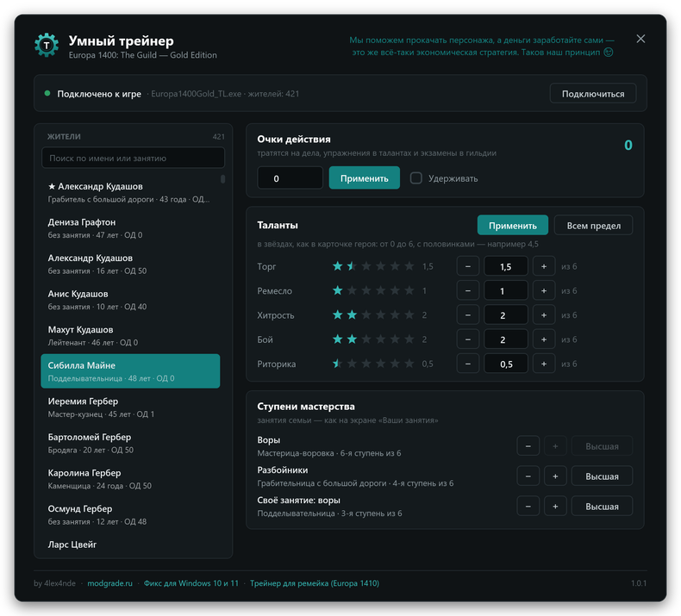Decrease Риторика talent with minus

(468, 364)
